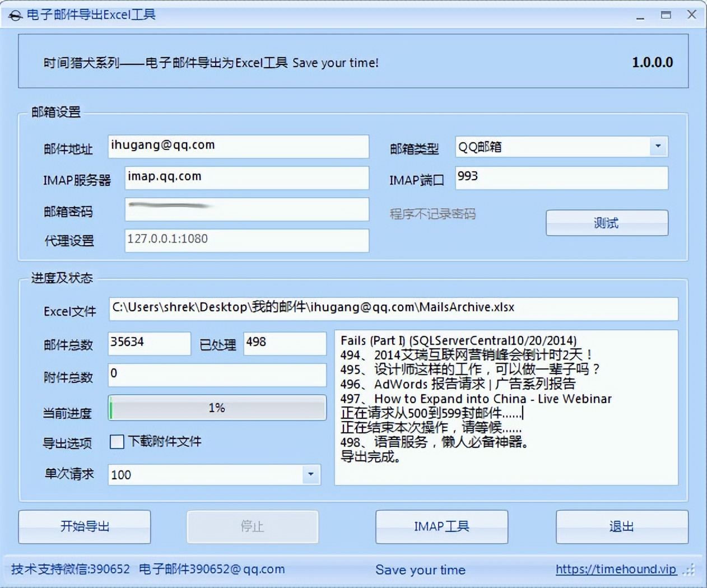Select the Excel文件 path field
Screen dimensions: 707x588
[392, 309]
